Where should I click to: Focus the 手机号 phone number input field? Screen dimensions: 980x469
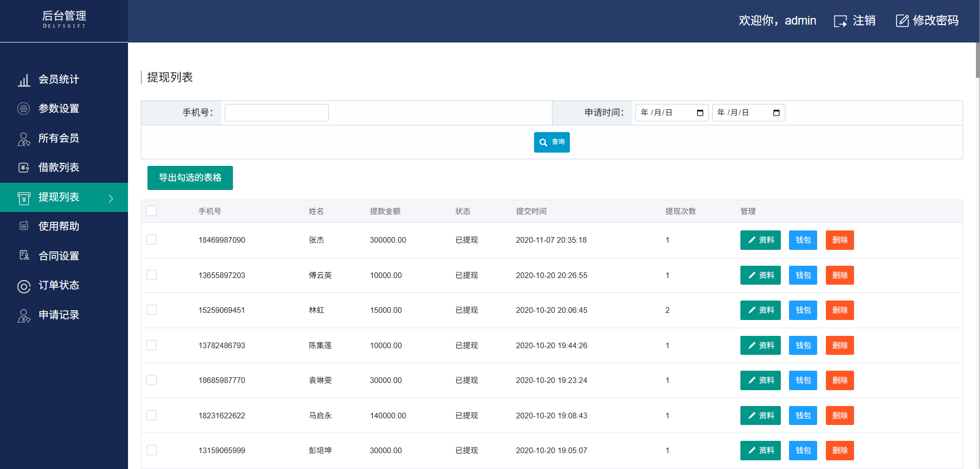tap(276, 113)
